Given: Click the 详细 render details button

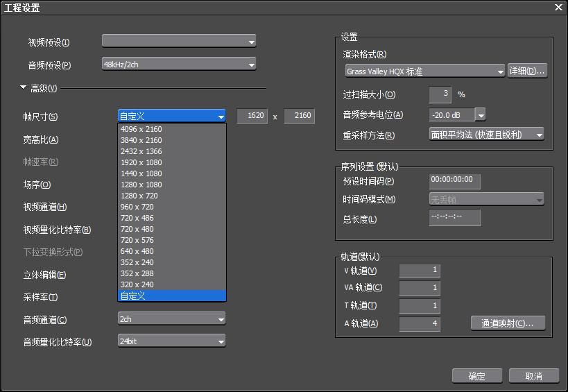Looking at the screenshot, I should point(527,71).
